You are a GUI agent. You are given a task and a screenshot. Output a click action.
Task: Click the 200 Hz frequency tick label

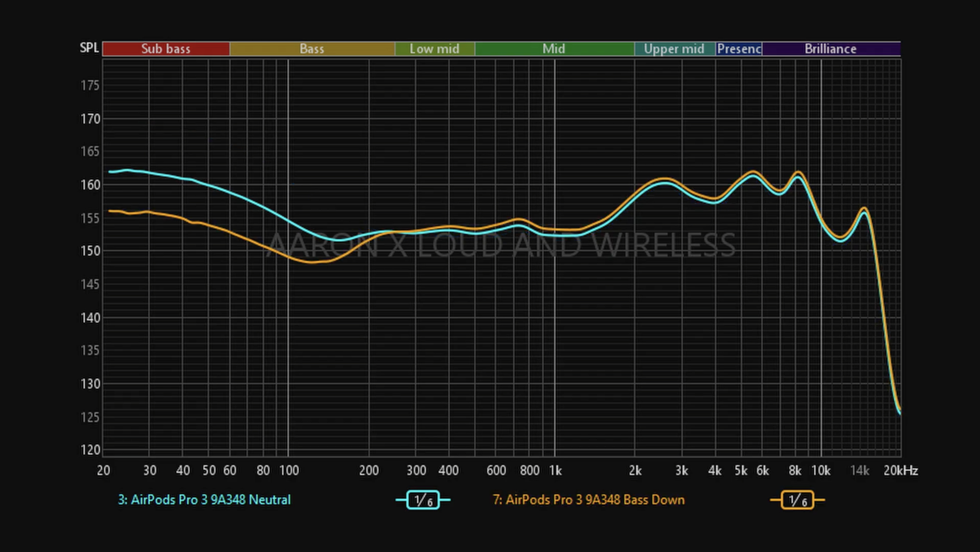pyautogui.click(x=369, y=470)
